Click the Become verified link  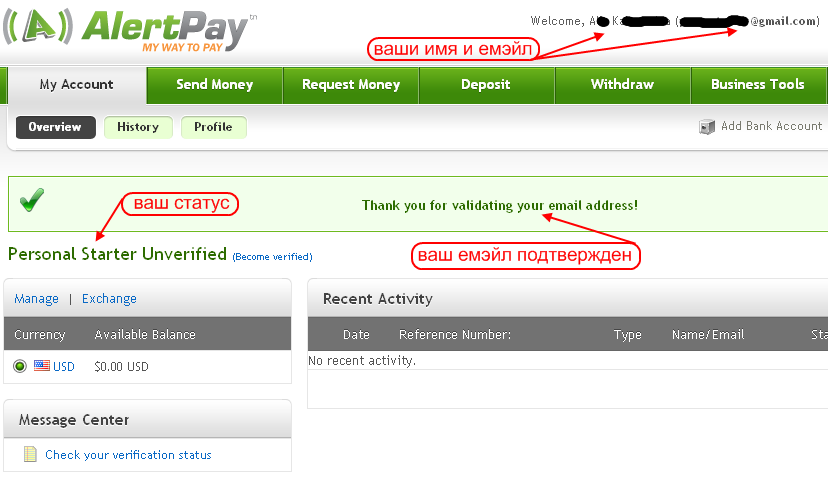[272, 257]
